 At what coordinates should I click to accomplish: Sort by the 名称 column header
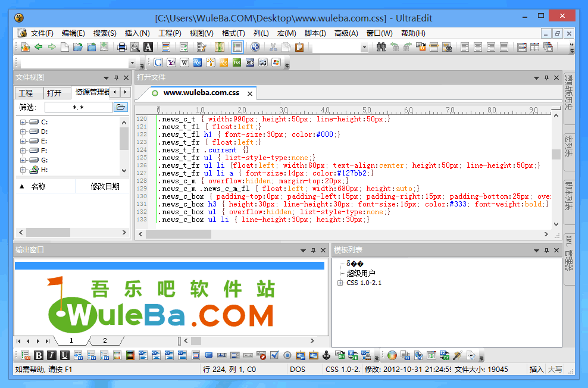click(x=45, y=186)
